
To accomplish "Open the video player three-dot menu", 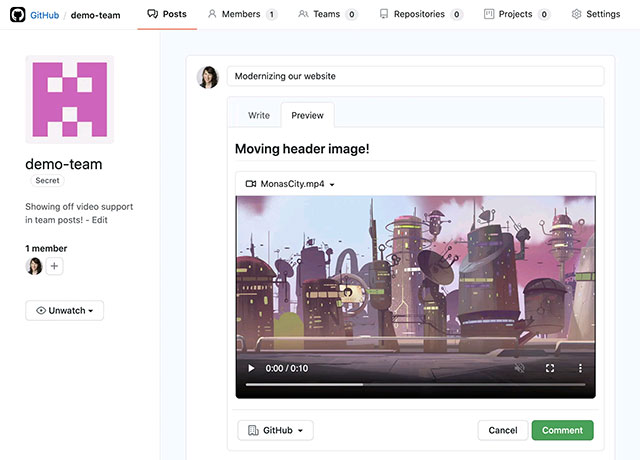I will point(580,368).
